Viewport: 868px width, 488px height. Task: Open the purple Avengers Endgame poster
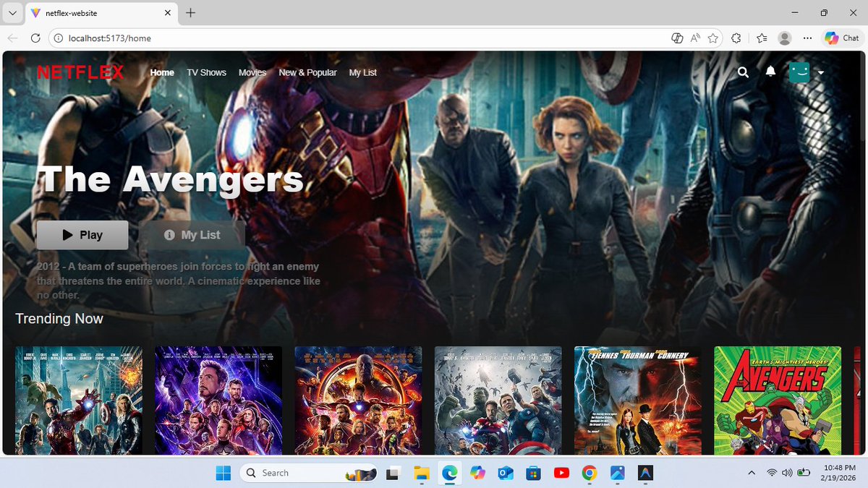tap(218, 400)
